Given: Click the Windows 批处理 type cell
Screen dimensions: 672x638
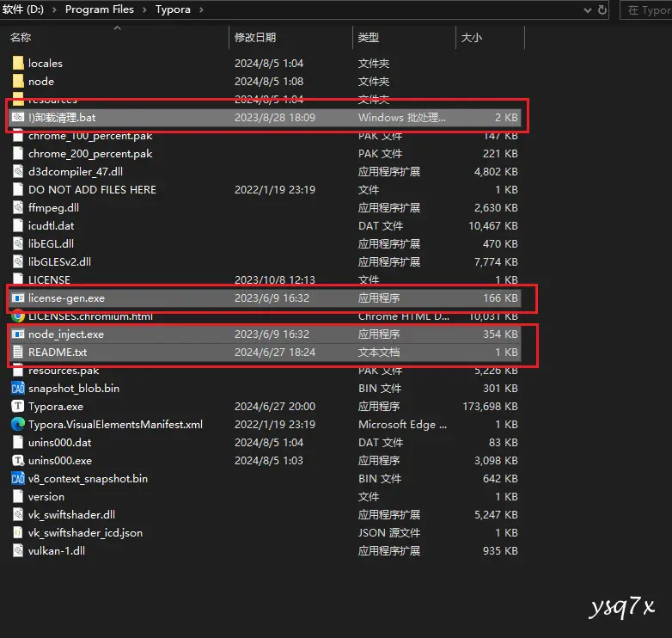Looking at the screenshot, I should (402, 118).
